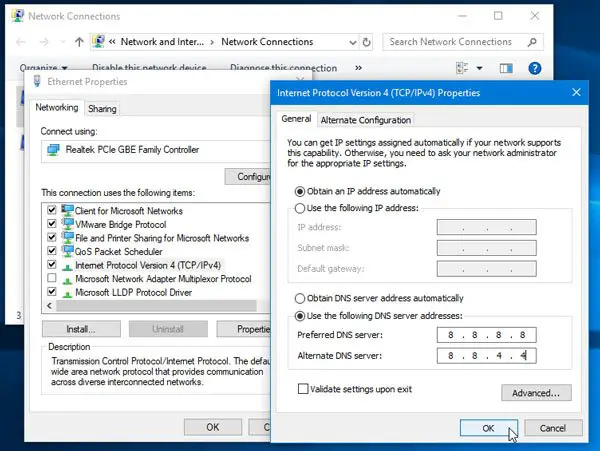Click the Advanced... button
Viewport: 600px width, 451px height.
(538, 393)
